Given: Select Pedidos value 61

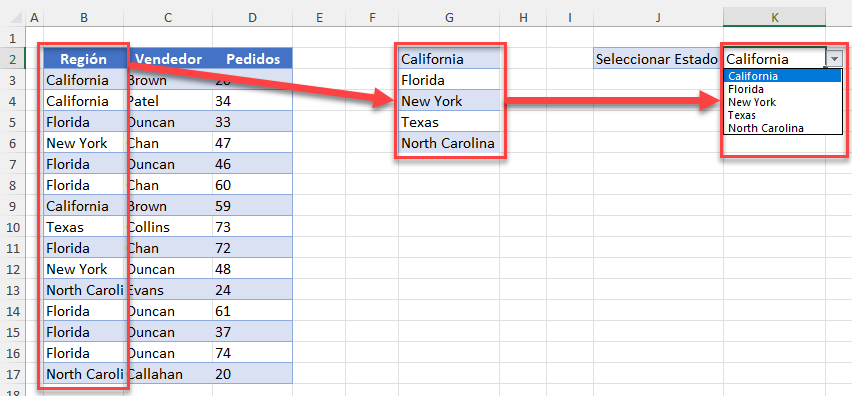Looking at the screenshot, I should (x=252, y=311).
